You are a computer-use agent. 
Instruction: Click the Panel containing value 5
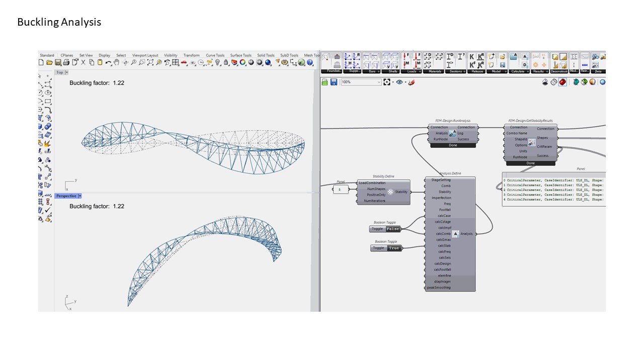click(340, 189)
